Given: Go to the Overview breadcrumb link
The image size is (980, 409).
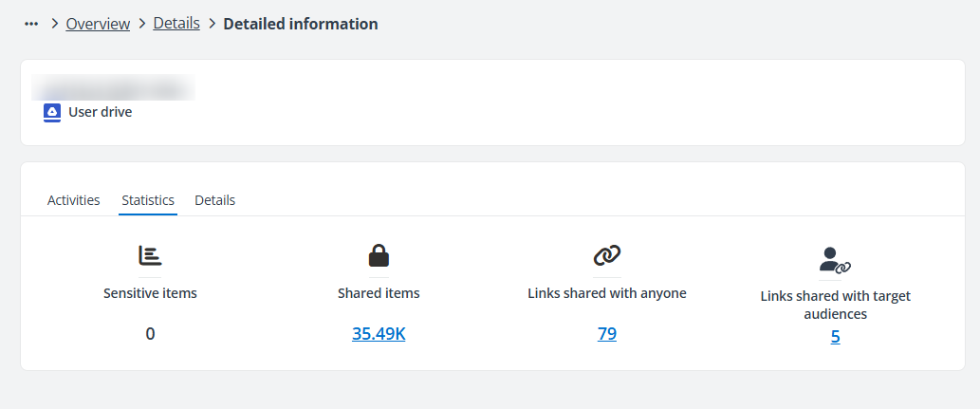Looking at the screenshot, I should click(98, 24).
